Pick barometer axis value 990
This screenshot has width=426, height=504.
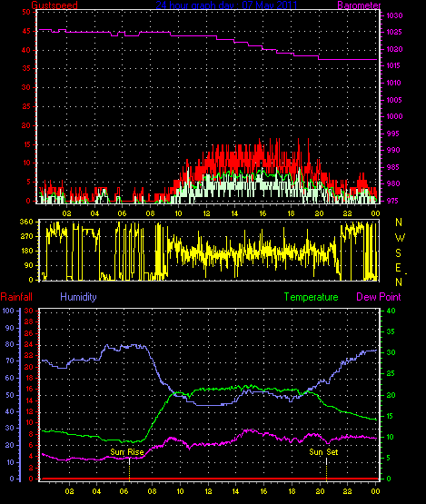[x=393, y=150]
